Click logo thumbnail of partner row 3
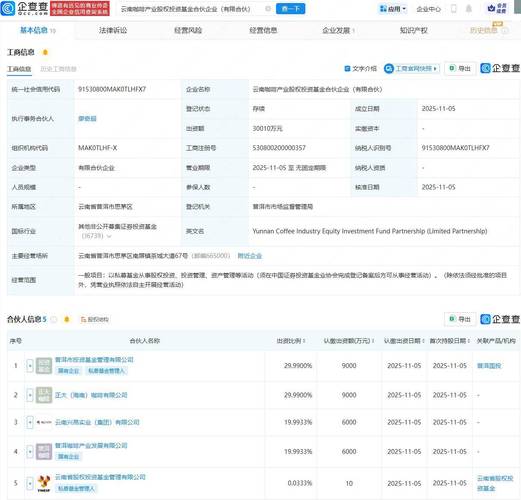Screen dimensions: 521x500 click(x=44, y=422)
